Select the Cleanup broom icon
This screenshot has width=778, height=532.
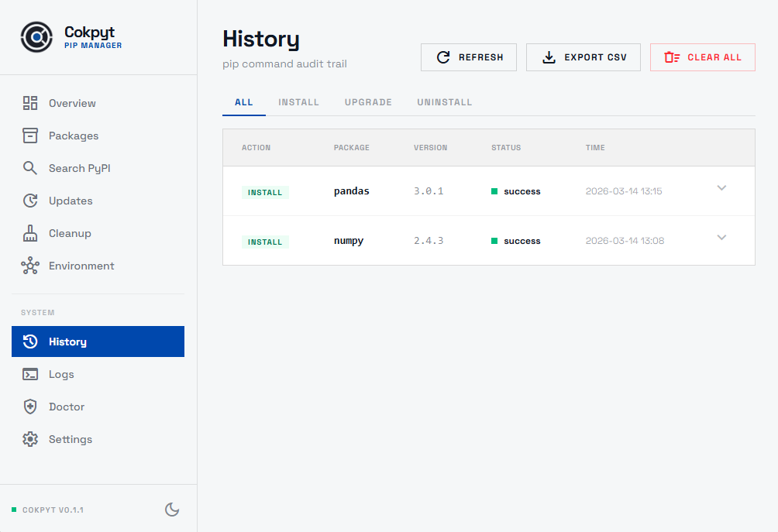30,232
